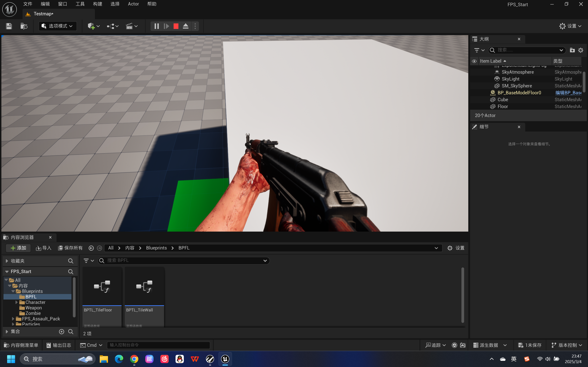Close the 大纲 outliner panel tab

[519, 39]
